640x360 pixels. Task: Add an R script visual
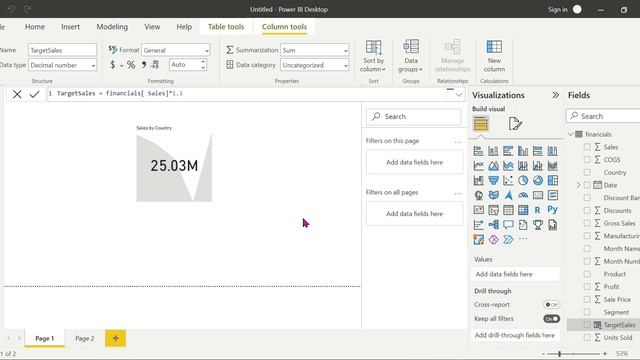click(538, 210)
